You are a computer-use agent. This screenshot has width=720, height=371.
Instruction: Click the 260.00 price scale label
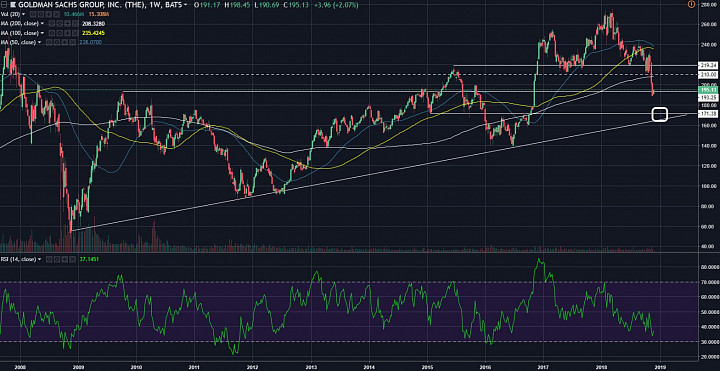click(x=708, y=24)
